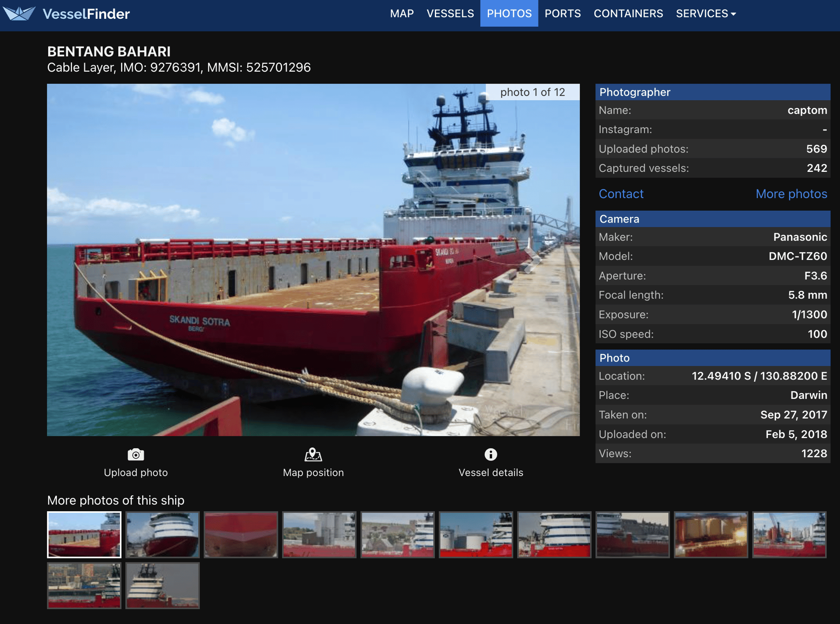Open the eighth thumbnail in the first row

click(632, 535)
